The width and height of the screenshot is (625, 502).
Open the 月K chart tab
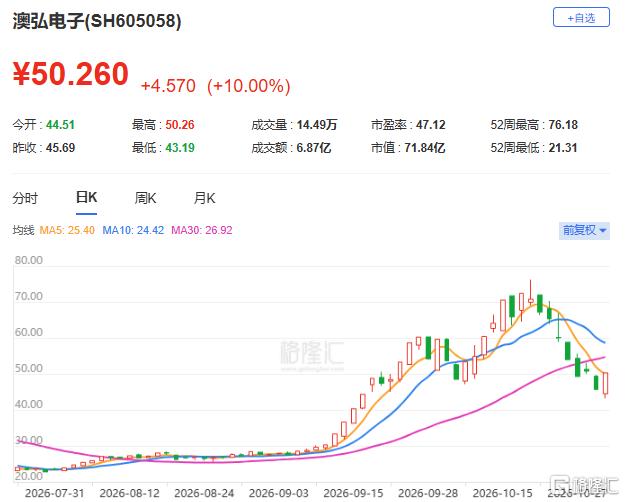click(204, 198)
